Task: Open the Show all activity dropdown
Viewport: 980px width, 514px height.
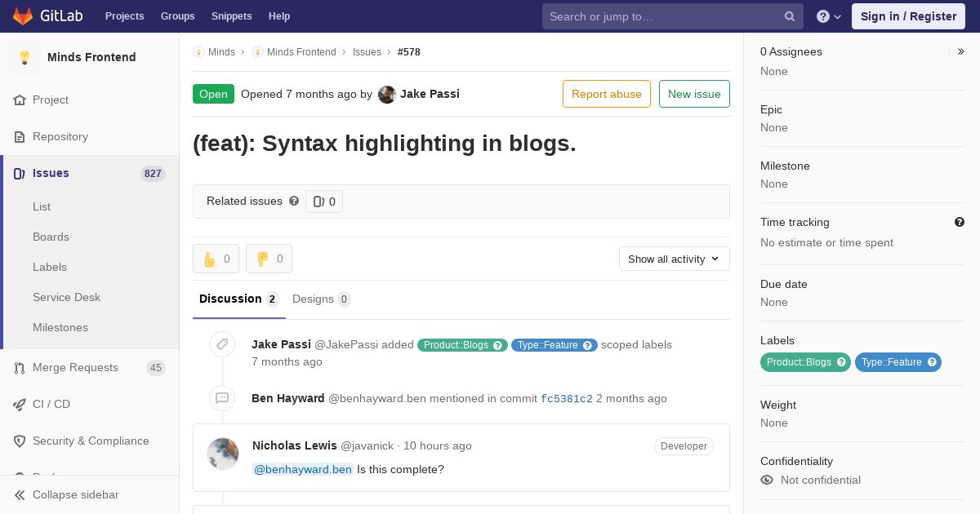Action: 675,259
